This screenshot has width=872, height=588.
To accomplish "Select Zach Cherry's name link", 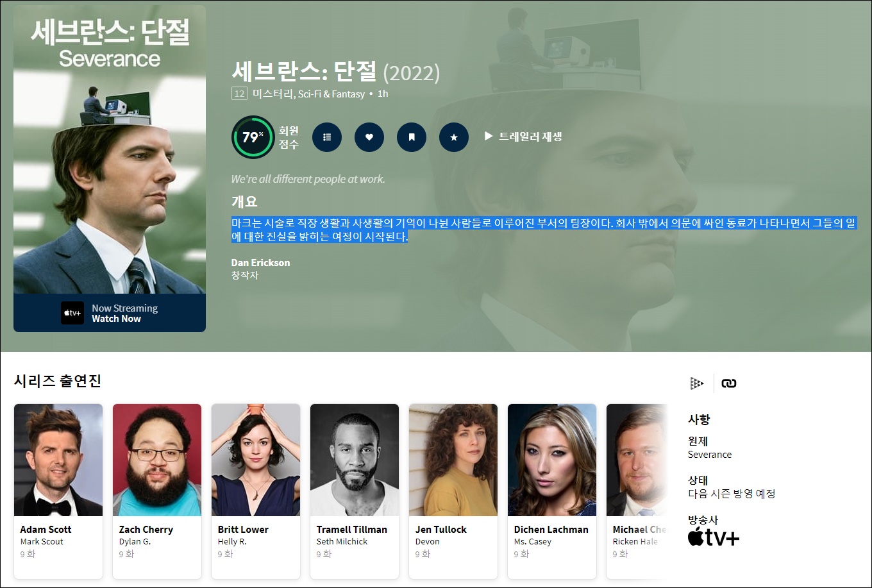I will point(146,529).
